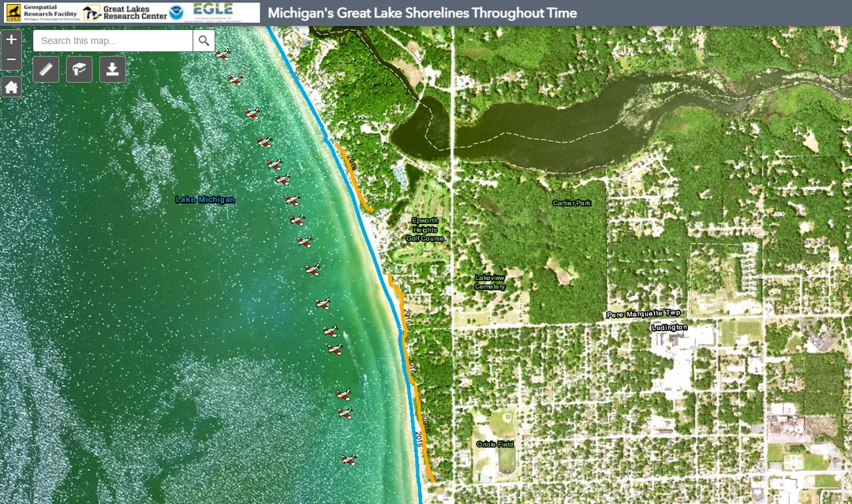The image size is (852, 504).
Task: Open the ruler measurement tool
Action: [x=46, y=69]
